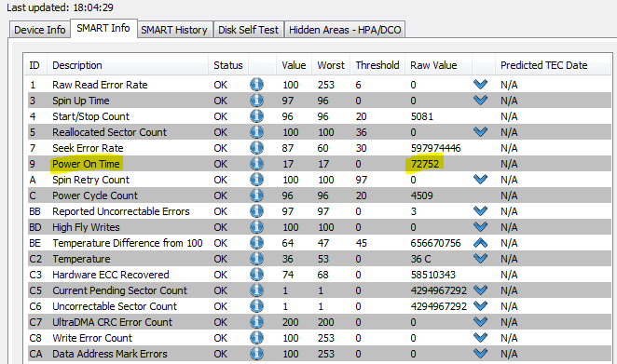Select the Start/Stop Count description
Viewport: 617px width, 364px height.
pyautogui.click(x=91, y=116)
